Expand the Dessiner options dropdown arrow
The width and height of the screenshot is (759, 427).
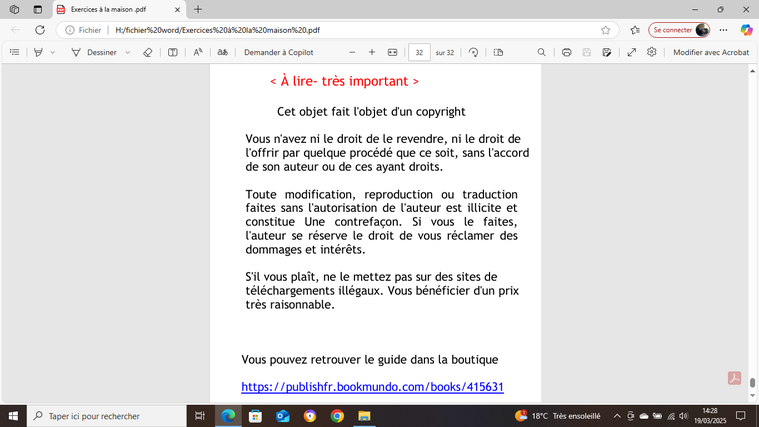coord(128,52)
